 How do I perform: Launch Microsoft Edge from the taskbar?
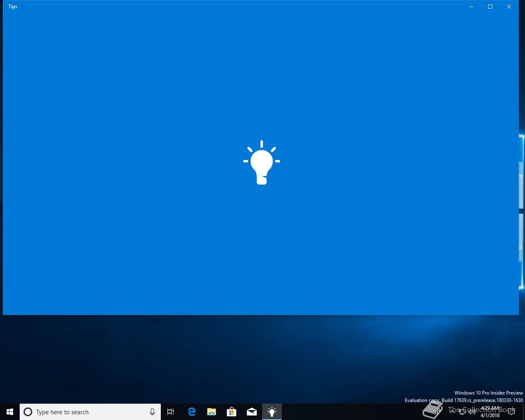click(x=192, y=412)
